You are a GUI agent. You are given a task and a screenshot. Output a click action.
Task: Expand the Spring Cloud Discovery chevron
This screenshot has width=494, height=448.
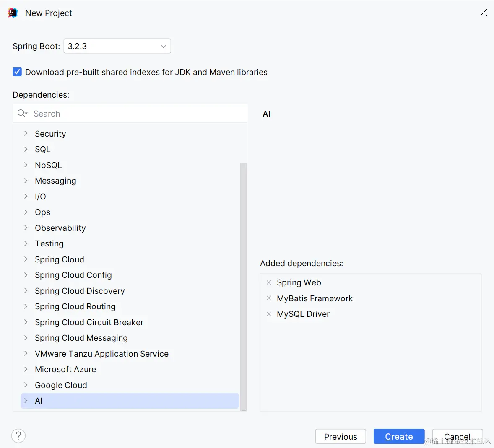[26, 290]
